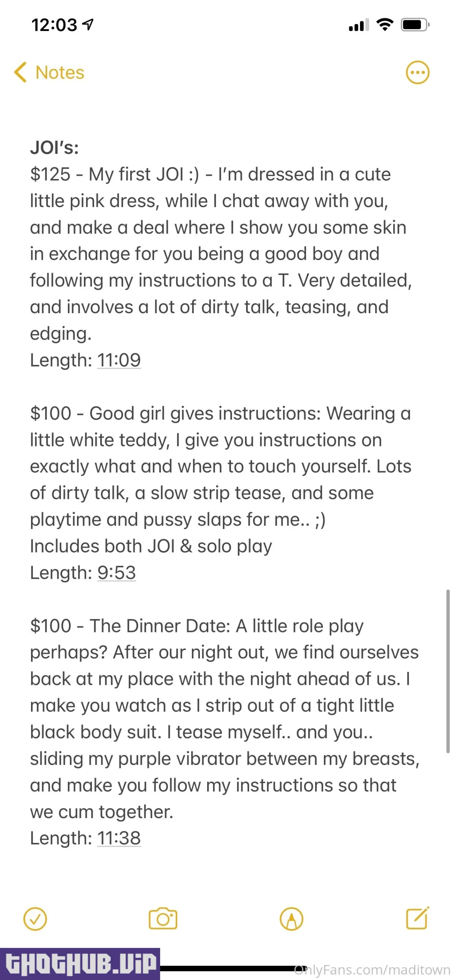Add a checklist with the checkmark icon
Screen dimensions: 453x980
(35, 919)
